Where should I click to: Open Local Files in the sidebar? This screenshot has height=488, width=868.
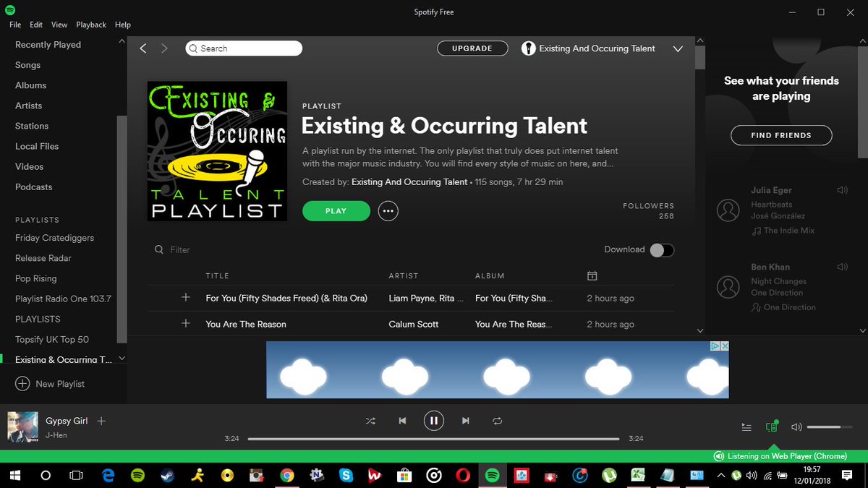coord(37,146)
